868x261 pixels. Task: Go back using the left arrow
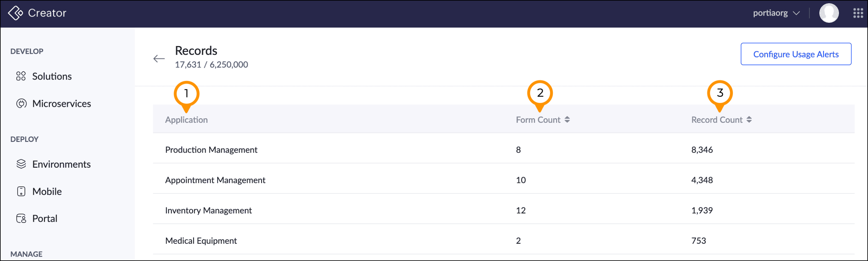pyautogui.click(x=159, y=59)
